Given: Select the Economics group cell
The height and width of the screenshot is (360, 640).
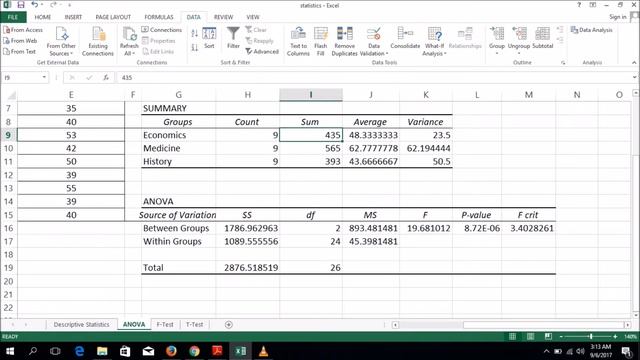Looking at the screenshot, I should (178, 135).
